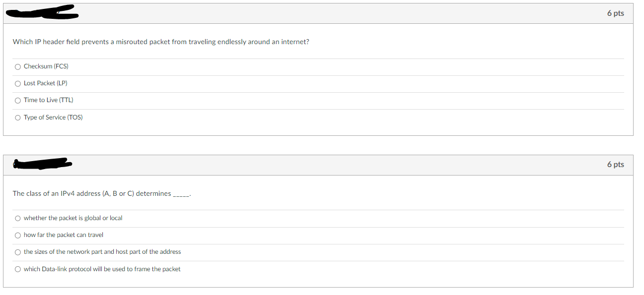The image size is (644, 295).
Task: Click the Type of Service (TOS) answer text
Action: [53, 117]
